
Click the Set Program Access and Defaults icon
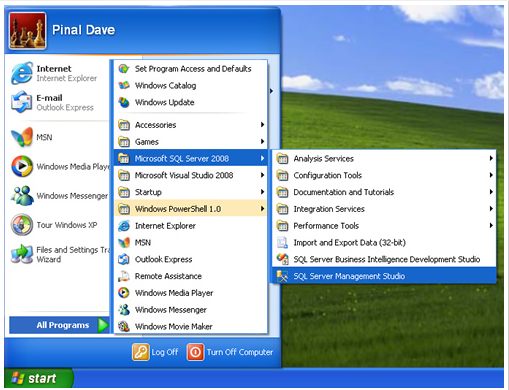(124, 69)
